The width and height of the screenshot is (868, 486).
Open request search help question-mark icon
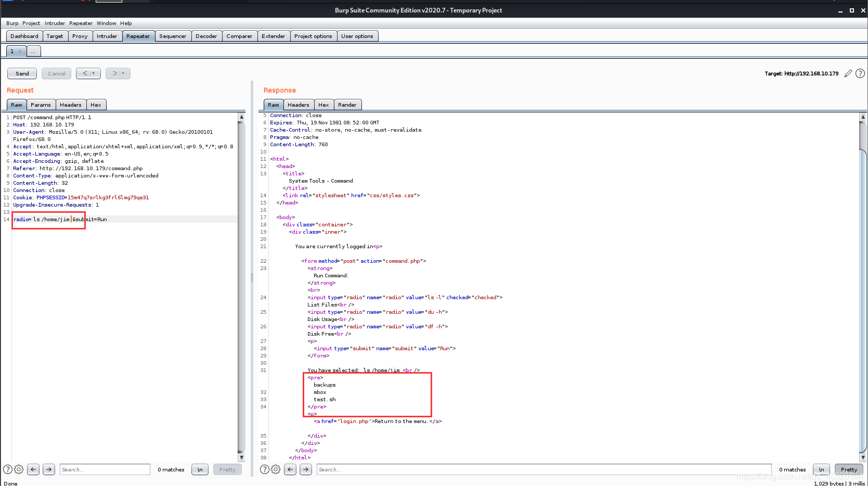[8, 469]
